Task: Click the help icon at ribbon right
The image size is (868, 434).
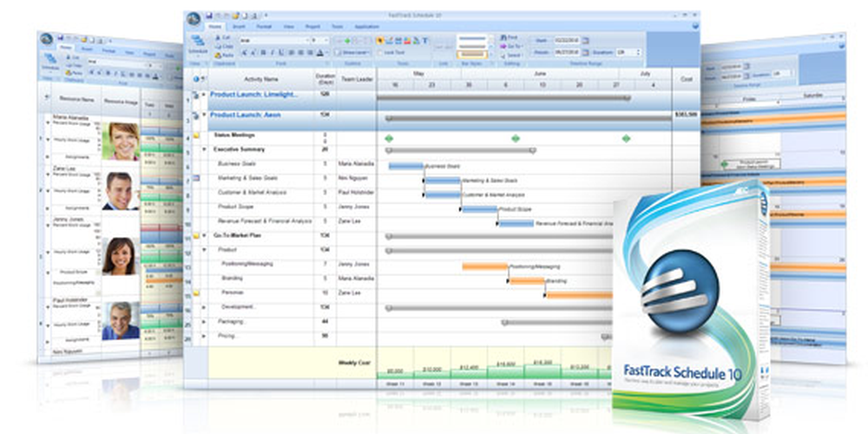Action: point(695,25)
